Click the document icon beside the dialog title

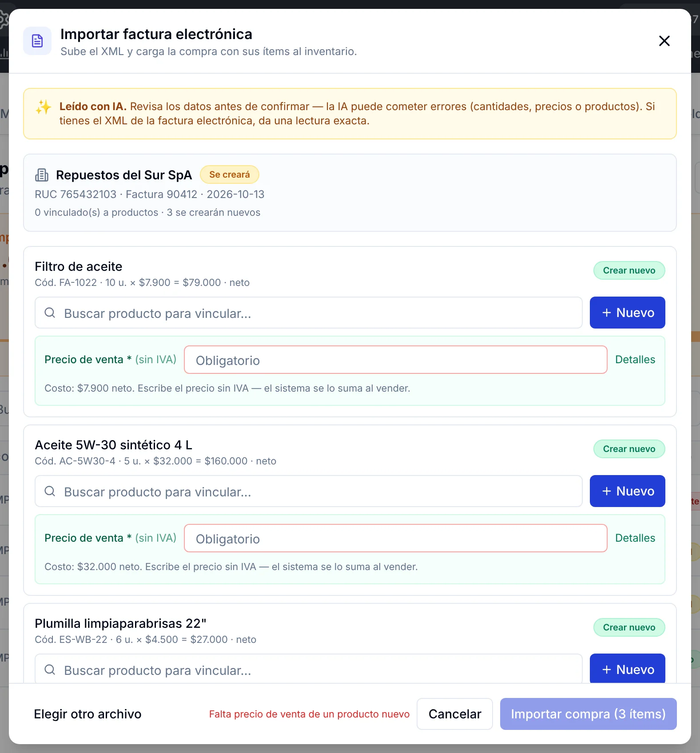point(37,41)
